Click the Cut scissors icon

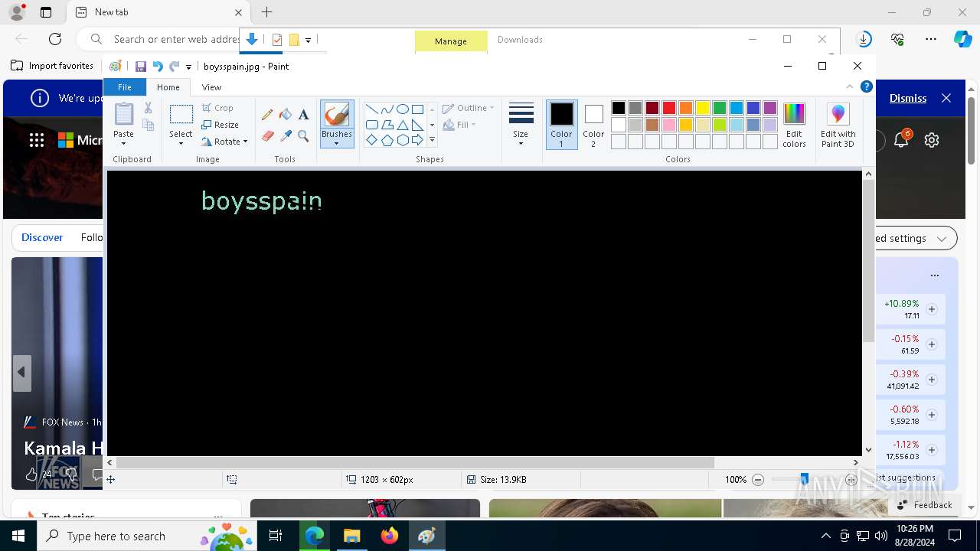tap(149, 108)
